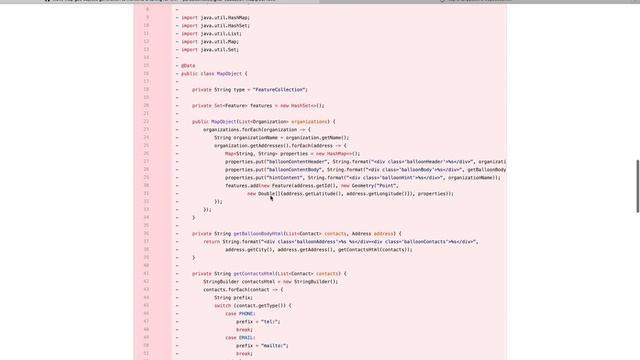Image resolution: width=640 pixels, height=360 pixels.
Task: Click the 'public MapObject(List<Organization> organizations)' constructor line
Action: pyautogui.click(x=264, y=122)
